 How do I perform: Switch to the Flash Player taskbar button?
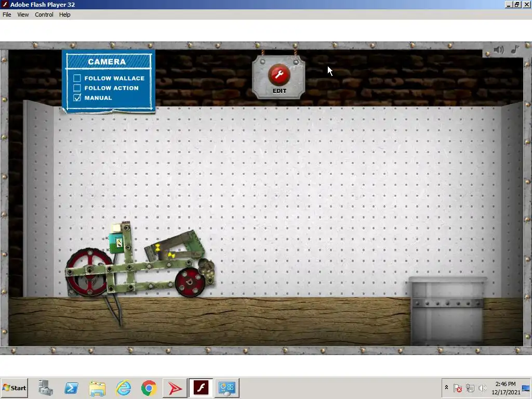click(201, 388)
